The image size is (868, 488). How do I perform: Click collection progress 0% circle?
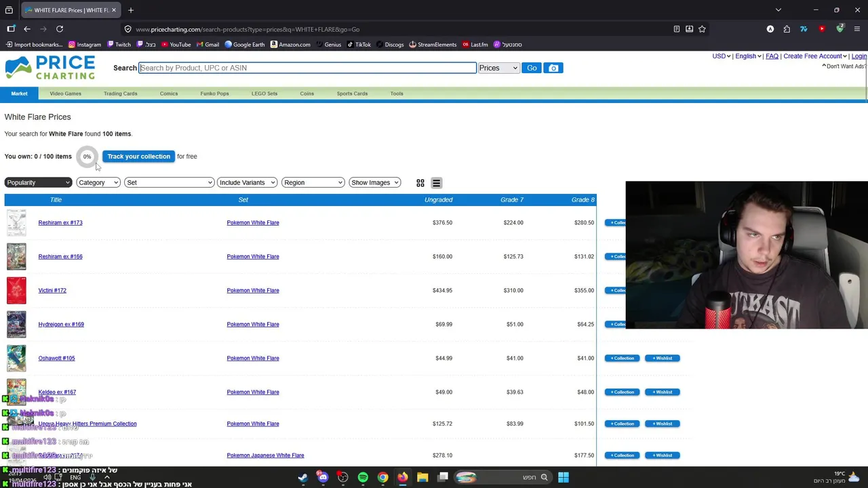click(x=87, y=157)
